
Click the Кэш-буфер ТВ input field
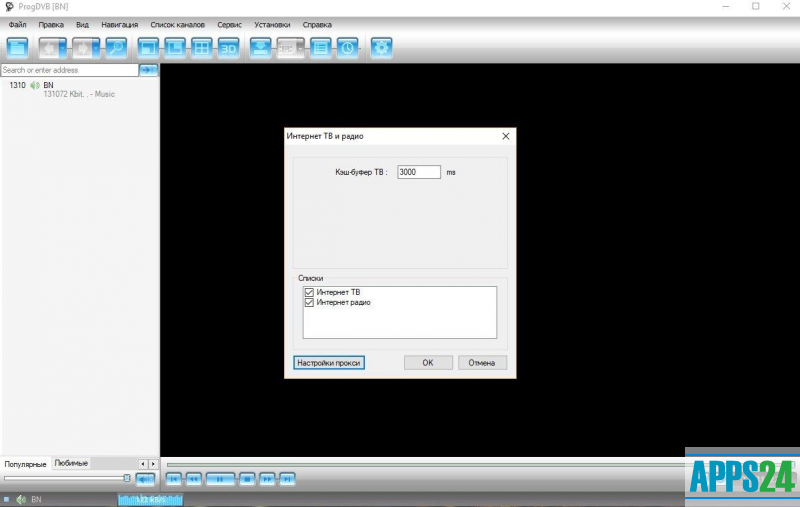[418, 172]
